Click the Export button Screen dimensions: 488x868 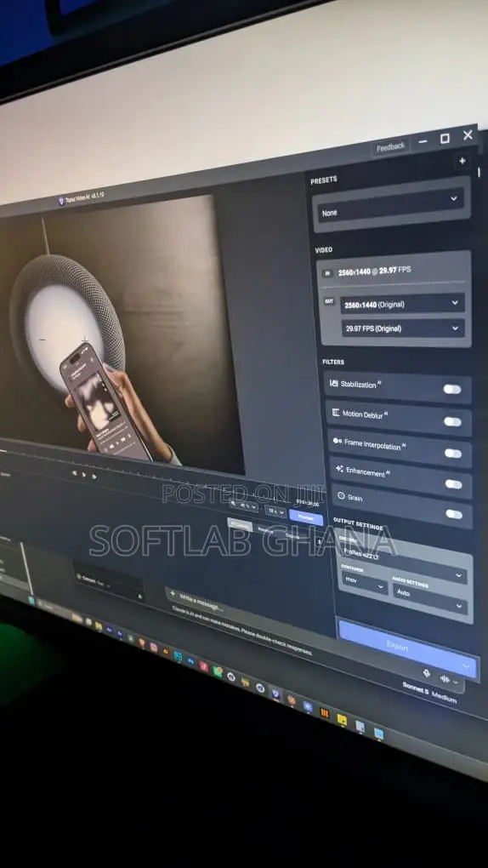(407, 649)
